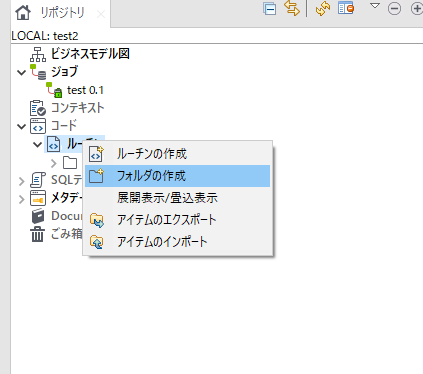Choose アイテムのエクスポート menu entry

pos(177,220)
